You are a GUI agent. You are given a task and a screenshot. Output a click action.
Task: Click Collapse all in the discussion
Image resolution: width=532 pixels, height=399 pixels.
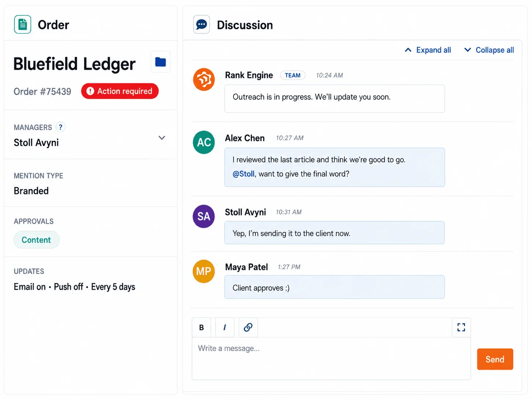489,50
